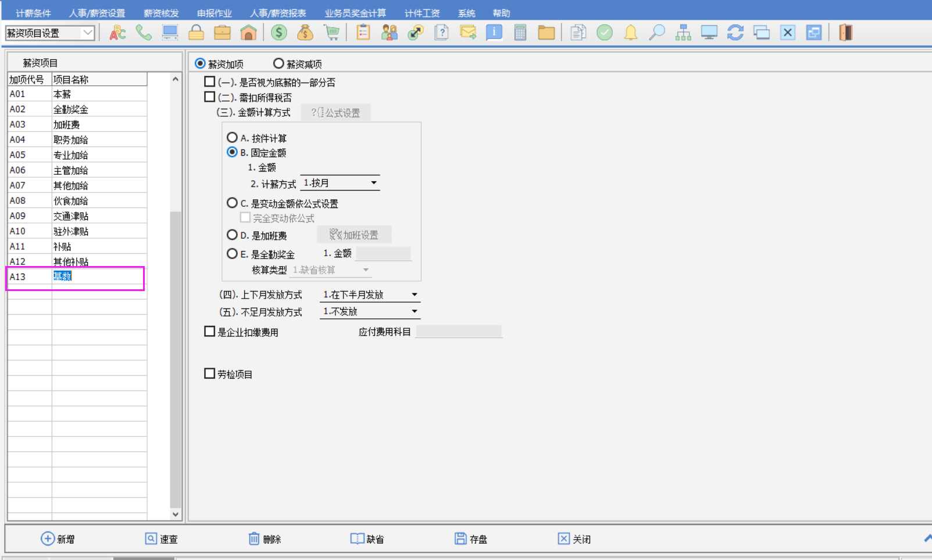Viewport: 932px width, 560px height.
Task: Check the 需扣所得税否 checkbox
Action: click(210, 97)
